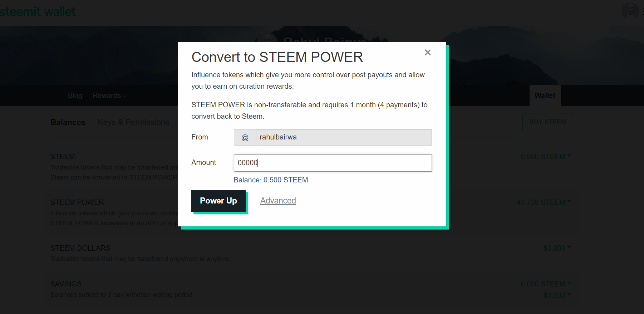
Task: Click the steemit wallet logo
Action: click(38, 12)
